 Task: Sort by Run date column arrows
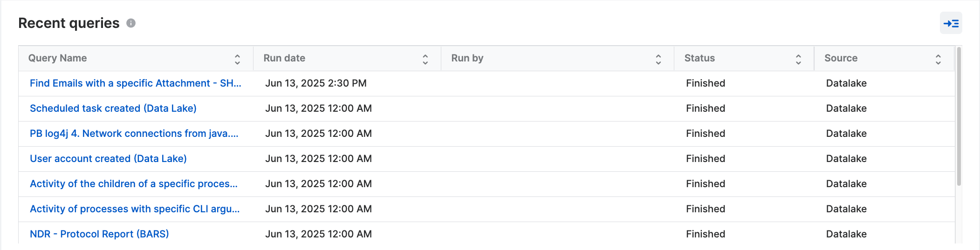click(x=425, y=59)
